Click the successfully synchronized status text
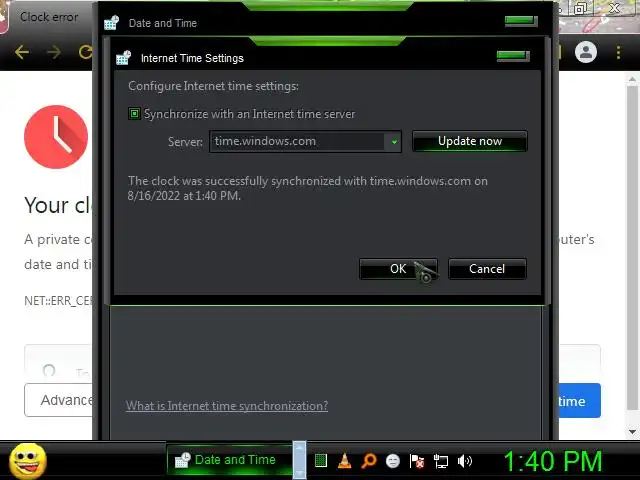640x480 pixels. (308, 188)
